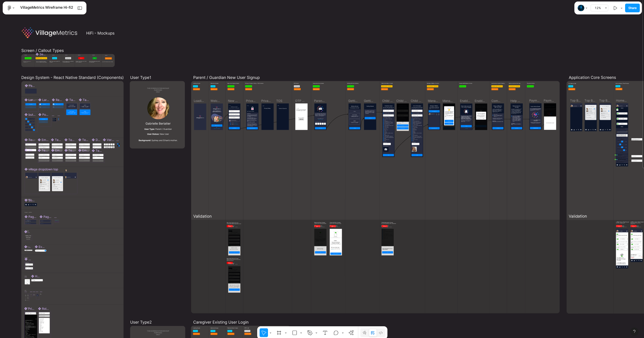Select the Comment tool
The width and height of the screenshot is (644, 338).
click(336, 333)
